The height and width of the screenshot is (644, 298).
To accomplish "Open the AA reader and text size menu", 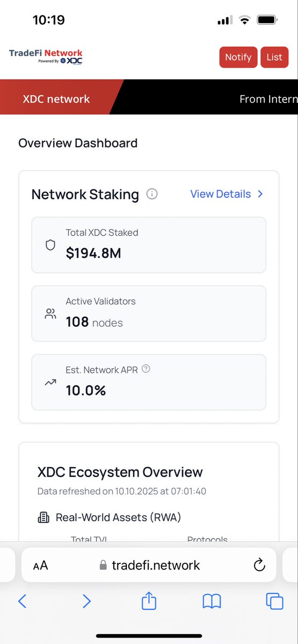I will point(40,565).
